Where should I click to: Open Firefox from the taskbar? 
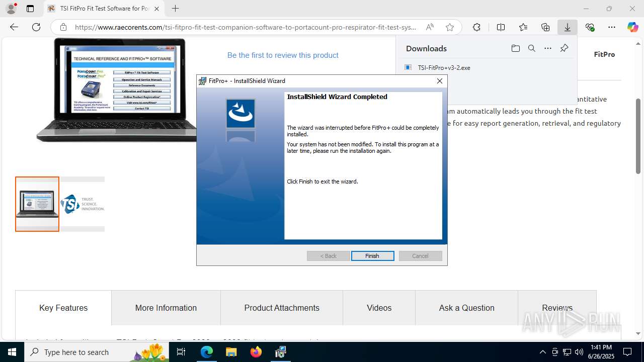(x=256, y=352)
